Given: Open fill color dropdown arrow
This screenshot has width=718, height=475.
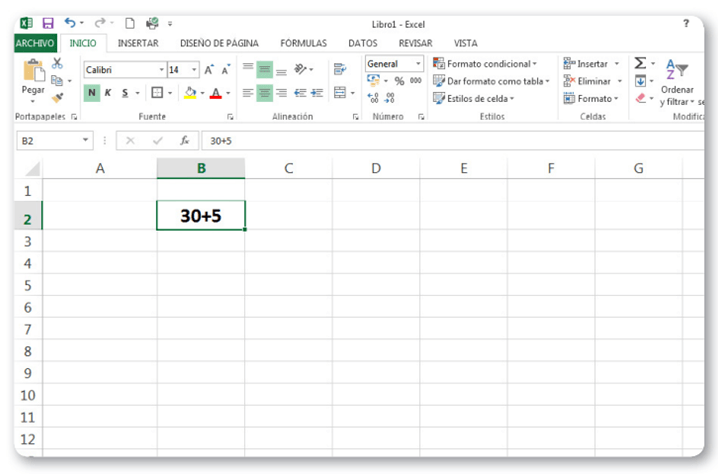Looking at the screenshot, I should 202,93.
